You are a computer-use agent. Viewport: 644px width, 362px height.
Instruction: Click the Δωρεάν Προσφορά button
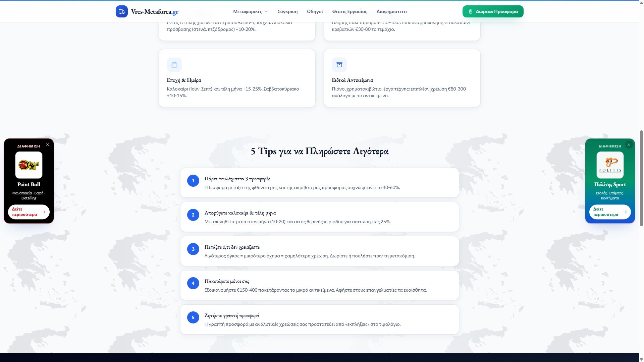coord(493,11)
